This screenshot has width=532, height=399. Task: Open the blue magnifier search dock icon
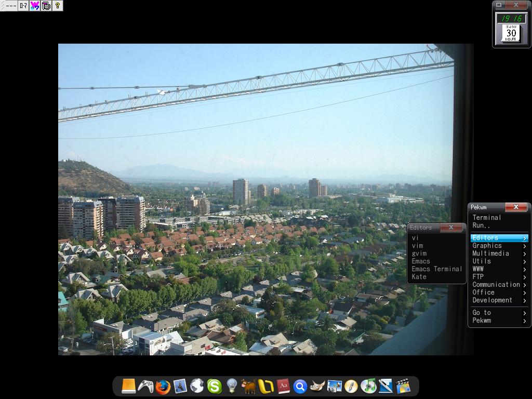coord(300,387)
